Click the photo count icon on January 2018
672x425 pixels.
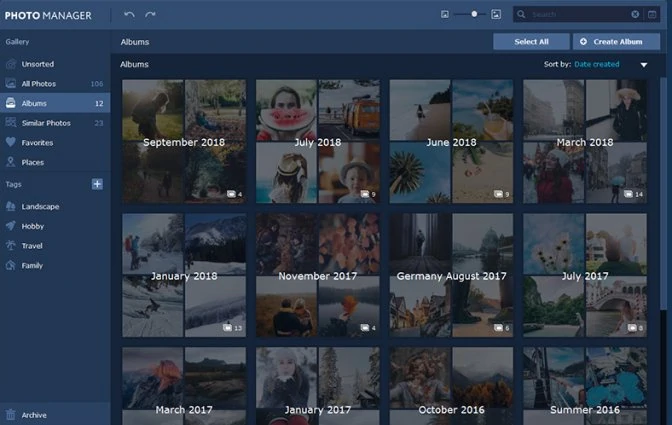(228, 328)
